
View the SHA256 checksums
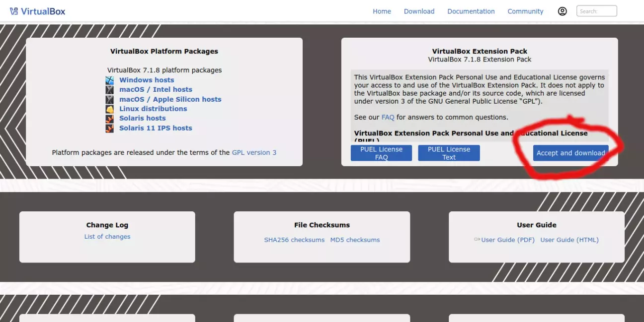(x=294, y=240)
